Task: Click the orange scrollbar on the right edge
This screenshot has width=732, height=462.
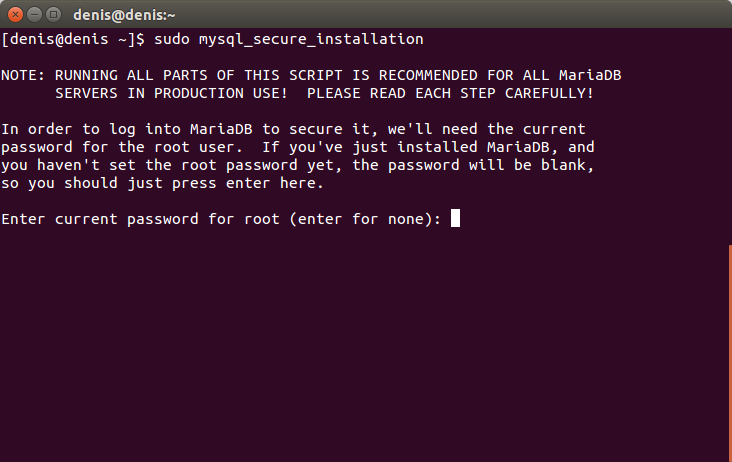Action: tap(730, 353)
